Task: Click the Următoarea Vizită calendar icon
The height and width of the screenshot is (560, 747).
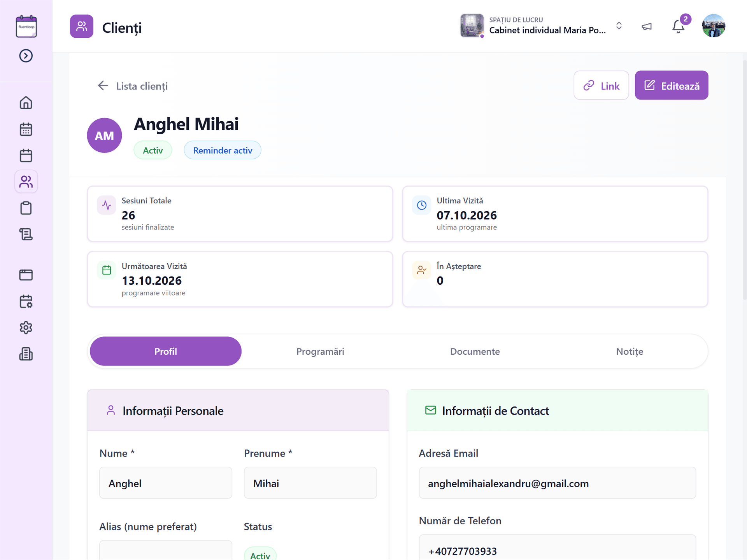Action: point(107,270)
